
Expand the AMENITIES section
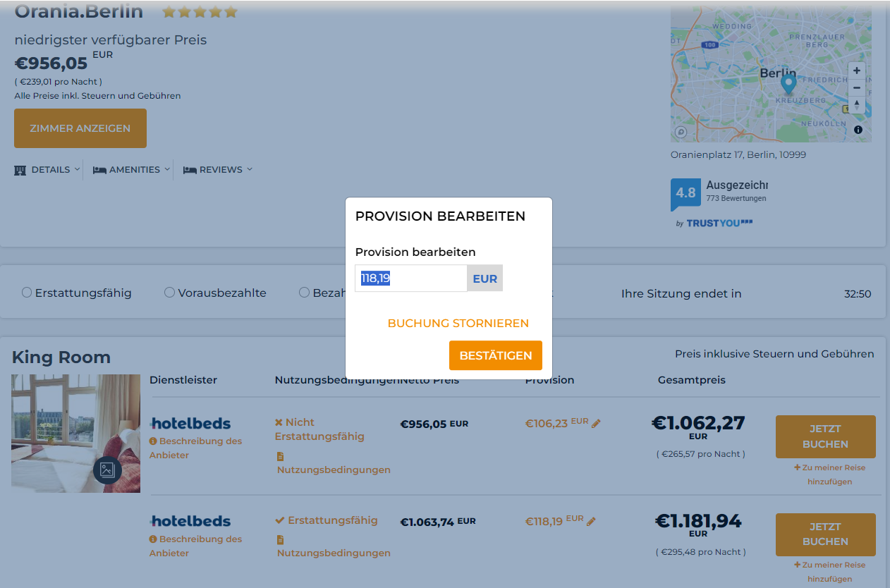(132, 170)
